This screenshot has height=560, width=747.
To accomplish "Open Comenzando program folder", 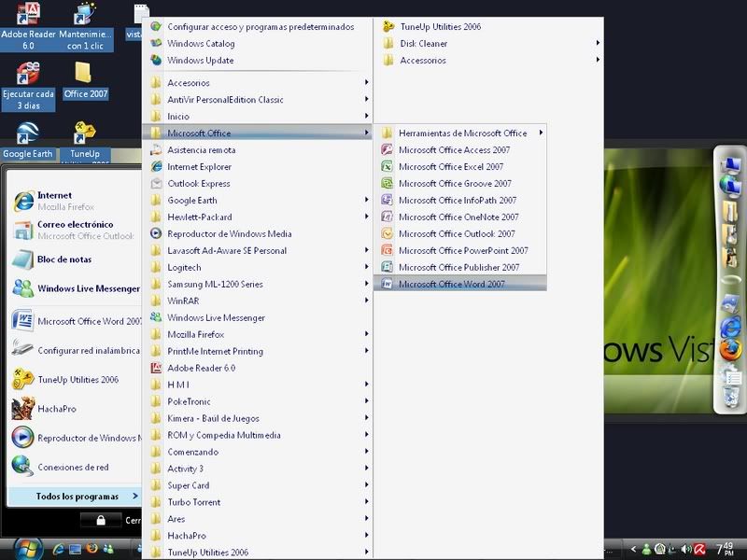I will [x=258, y=452].
